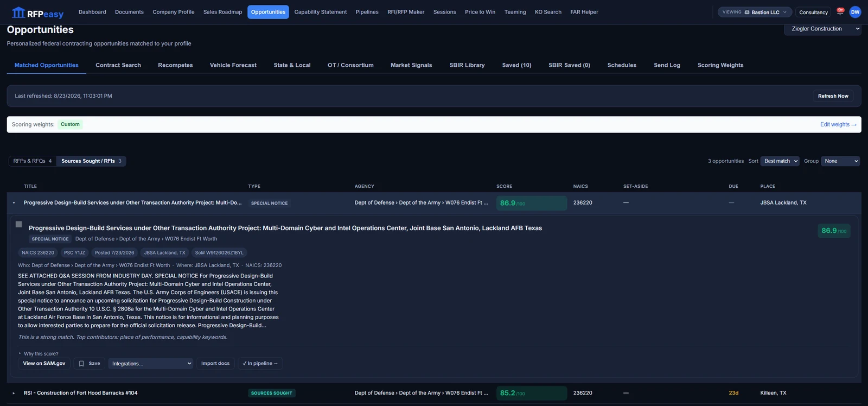Expand the RSI Fort Hood Barracks row
The image size is (868, 406).
point(14,393)
